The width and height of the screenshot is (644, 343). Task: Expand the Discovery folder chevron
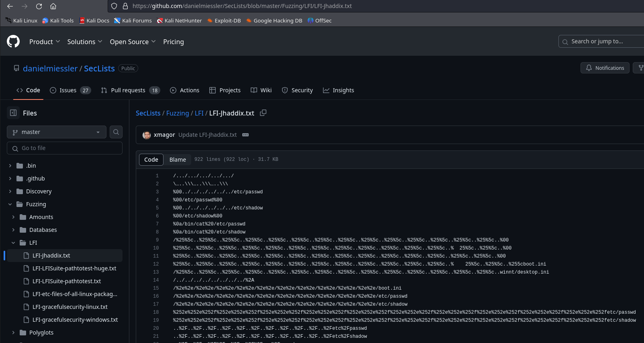(x=10, y=191)
